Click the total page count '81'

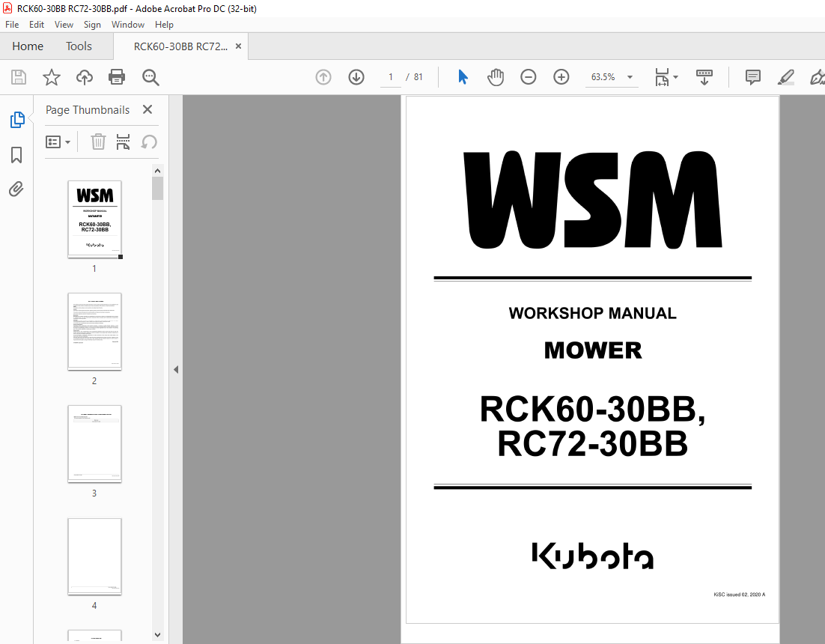click(418, 77)
